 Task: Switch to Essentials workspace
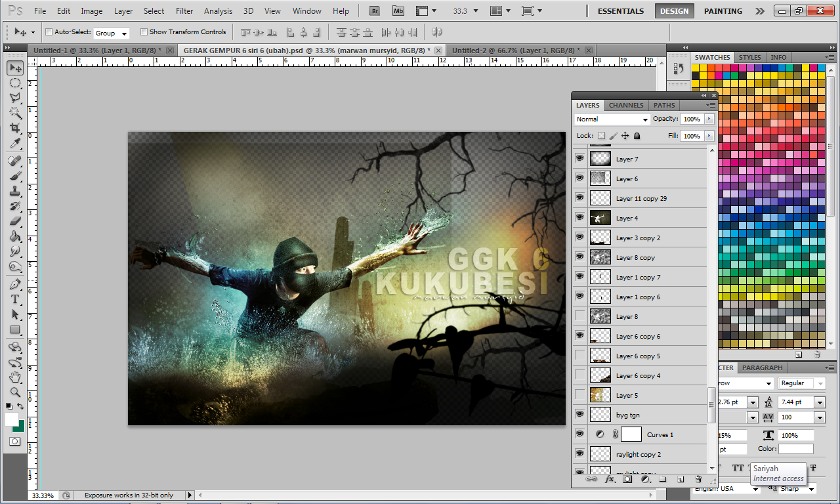click(x=620, y=11)
